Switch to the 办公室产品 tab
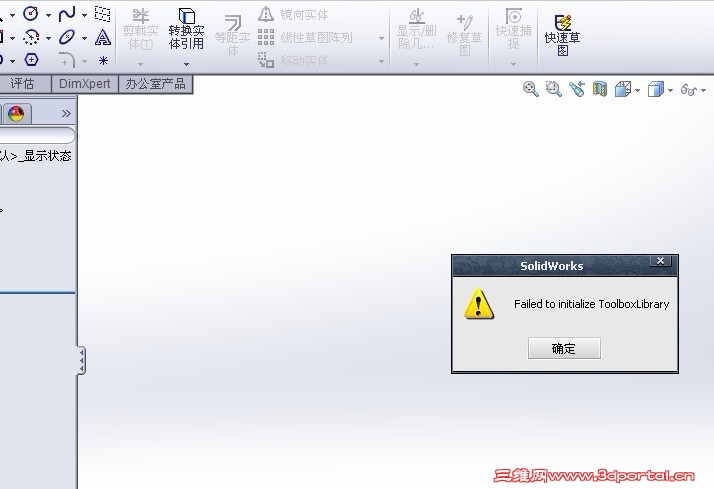Image resolution: width=714 pixels, height=489 pixels. [x=155, y=84]
